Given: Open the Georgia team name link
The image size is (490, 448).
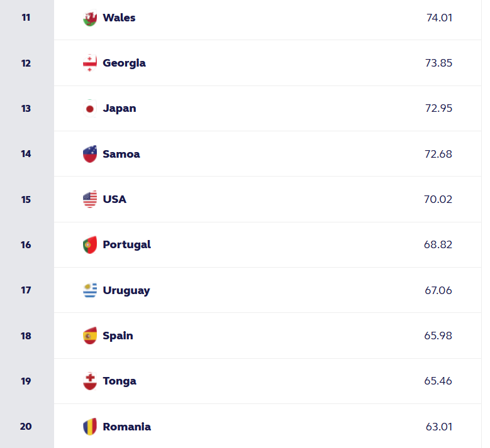Looking at the screenshot, I should point(124,63).
